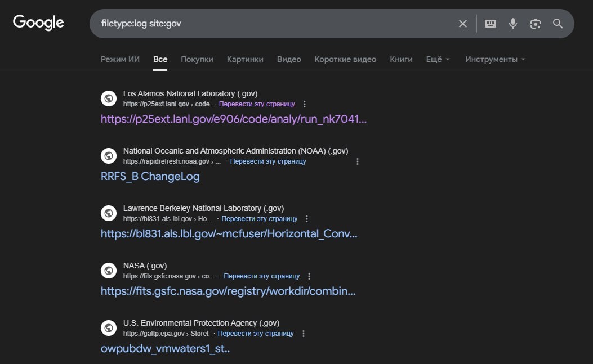Expand the Инструменты dropdown
593x364 pixels.
click(495, 59)
